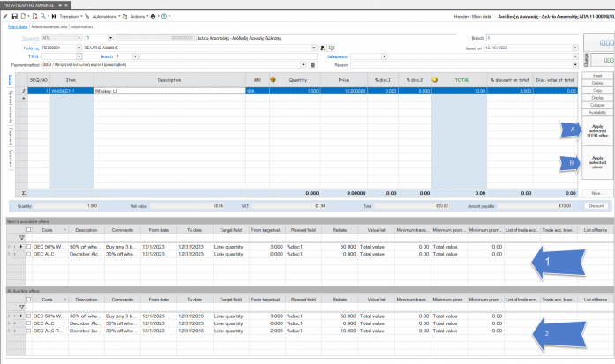615x364 pixels.
Task: Open Issued on date dropdown
Action: point(575,48)
